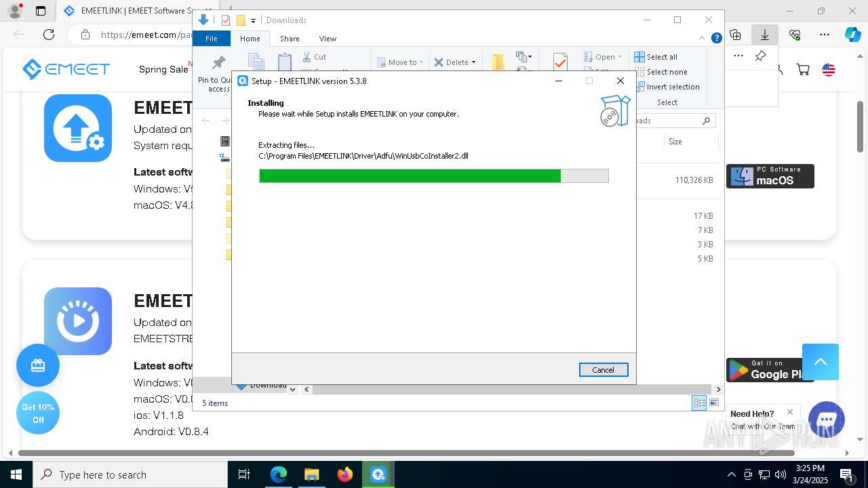The image size is (868, 488).
Task: Click the Get 10% Off floating badge
Action: [x=38, y=413]
